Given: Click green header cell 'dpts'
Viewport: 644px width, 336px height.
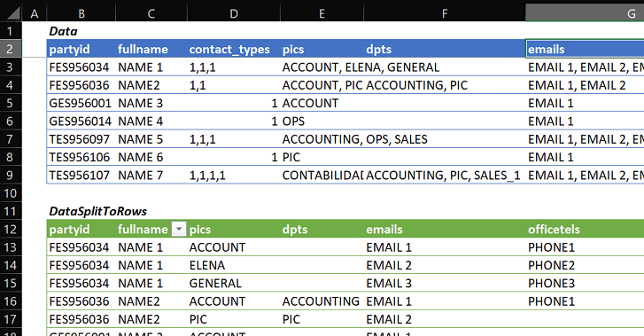Looking at the screenshot, I should (322, 229).
